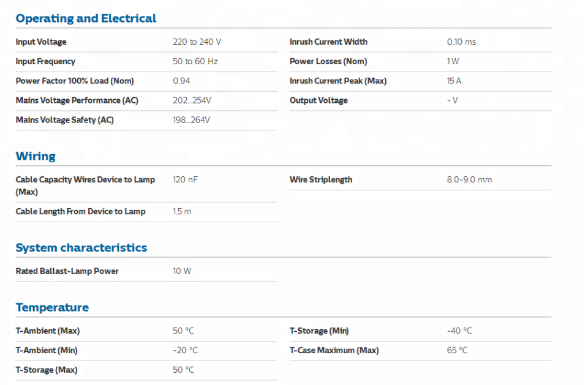Click the Power Losses (Nom) label
The width and height of the screenshot is (588, 385).
pyautogui.click(x=328, y=62)
